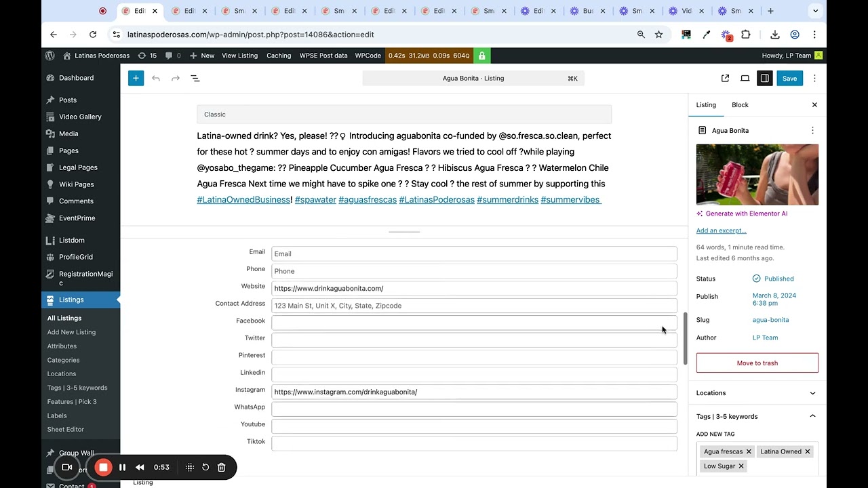Click the Email input field

click(474, 253)
